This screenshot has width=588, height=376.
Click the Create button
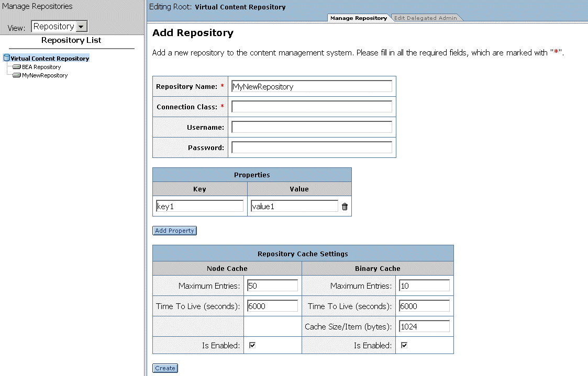[x=165, y=368]
